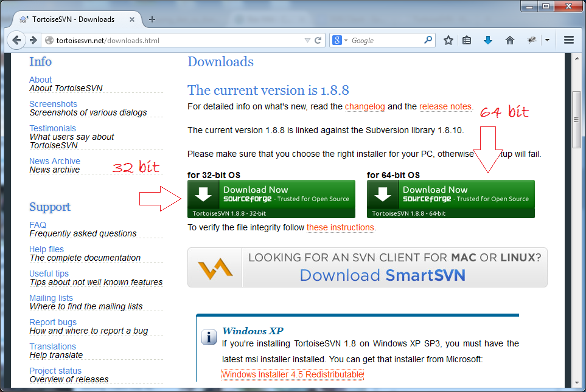The width and height of the screenshot is (586, 392).
Task: Click the SmartSVN logo icon
Action: [x=215, y=268]
